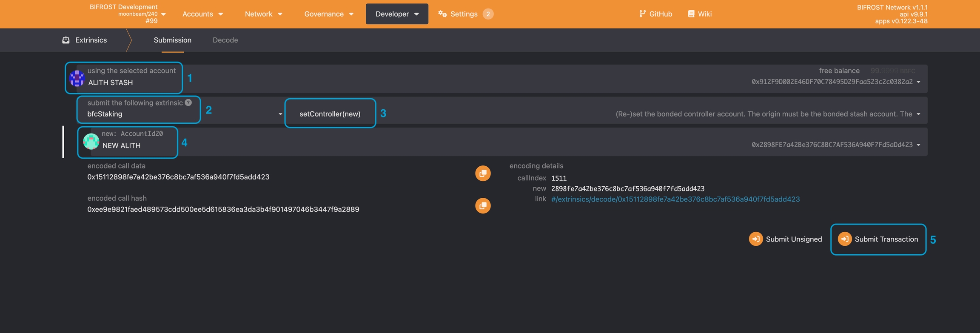Expand the setController method dropdown arrow
This screenshot has width=980, height=333.
918,114
